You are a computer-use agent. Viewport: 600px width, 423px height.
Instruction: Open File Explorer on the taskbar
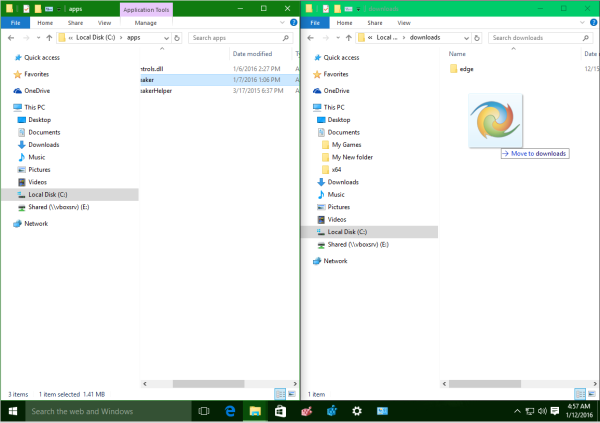pos(255,411)
